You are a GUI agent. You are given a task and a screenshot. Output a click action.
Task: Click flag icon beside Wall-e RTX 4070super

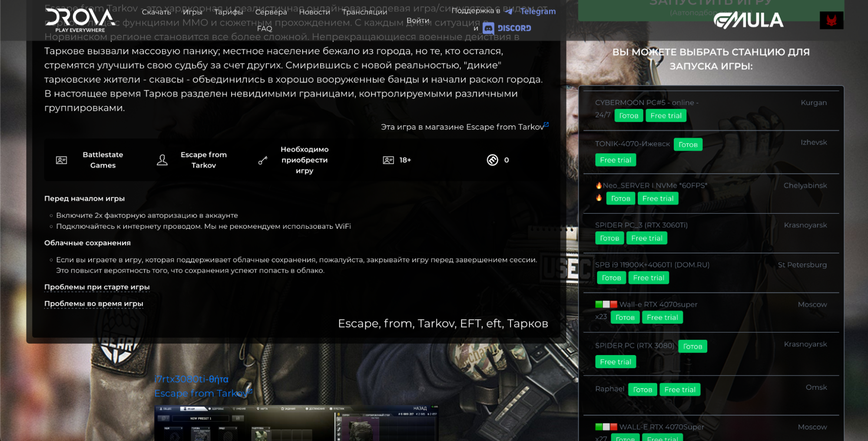point(606,304)
